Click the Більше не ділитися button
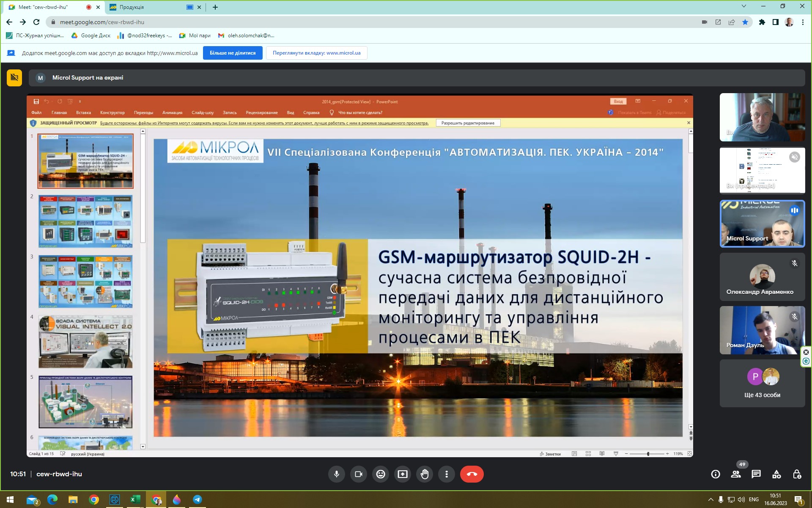 pyautogui.click(x=233, y=53)
